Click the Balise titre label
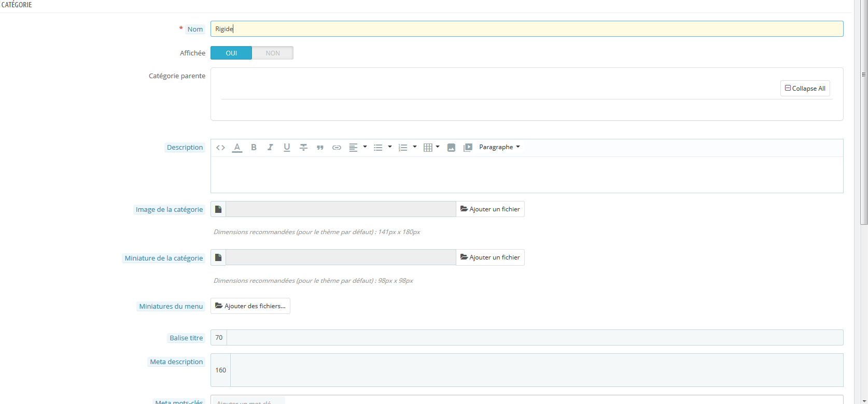The width and height of the screenshot is (868, 404). (186, 338)
